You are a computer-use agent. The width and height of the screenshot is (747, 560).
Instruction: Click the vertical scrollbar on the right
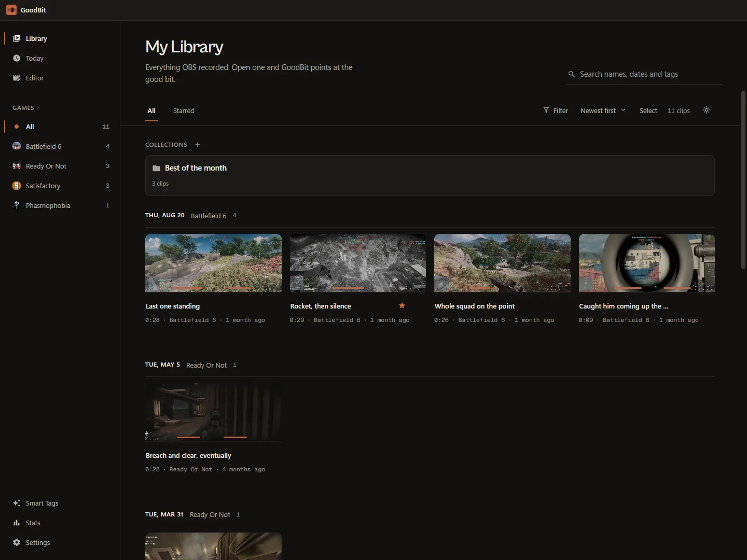[743, 180]
